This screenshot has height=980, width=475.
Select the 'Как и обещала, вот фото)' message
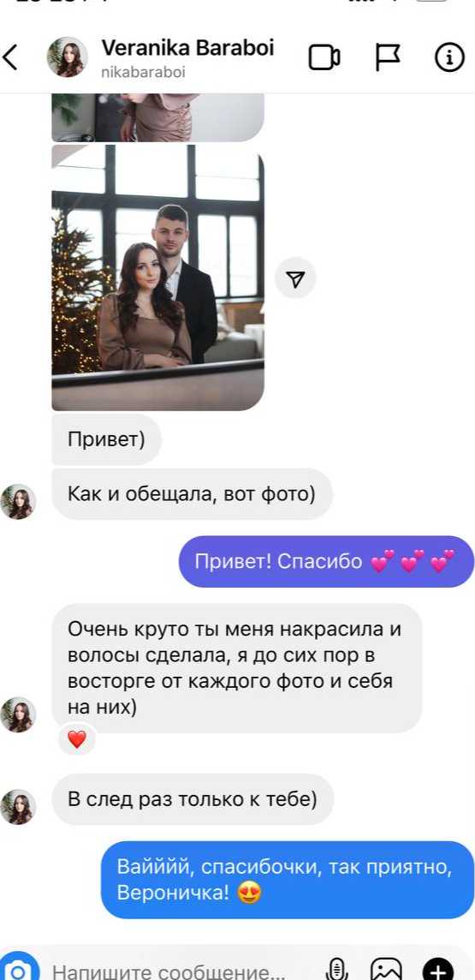coord(192,494)
